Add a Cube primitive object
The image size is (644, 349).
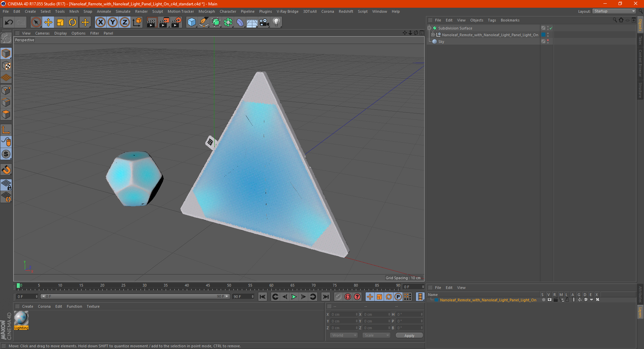[192, 22]
